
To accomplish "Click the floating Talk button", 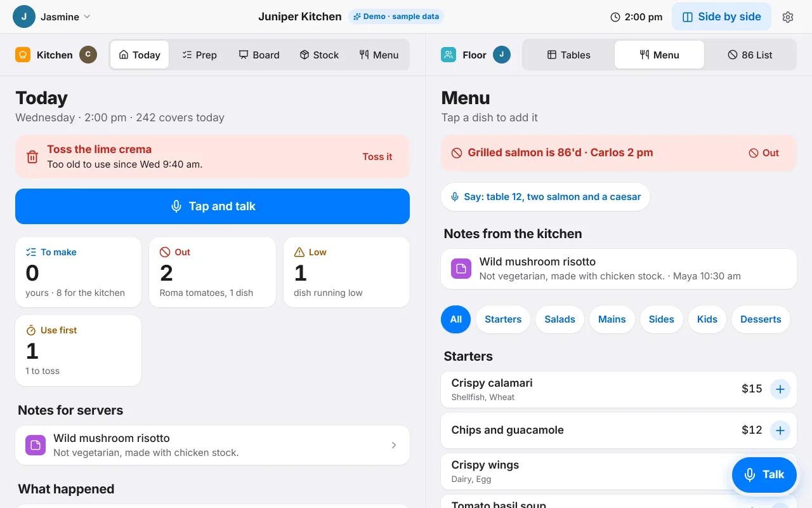I will point(764,474).
